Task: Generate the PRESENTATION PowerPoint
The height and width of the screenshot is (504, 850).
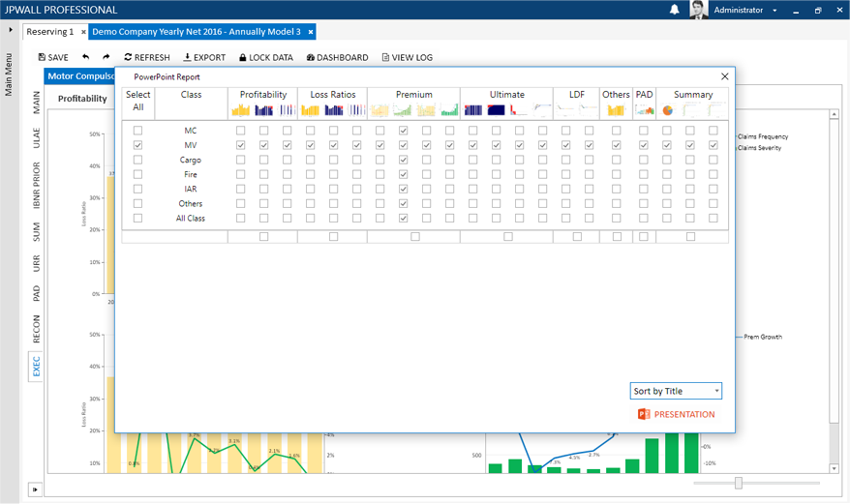Action: click(x=677, y=415)
